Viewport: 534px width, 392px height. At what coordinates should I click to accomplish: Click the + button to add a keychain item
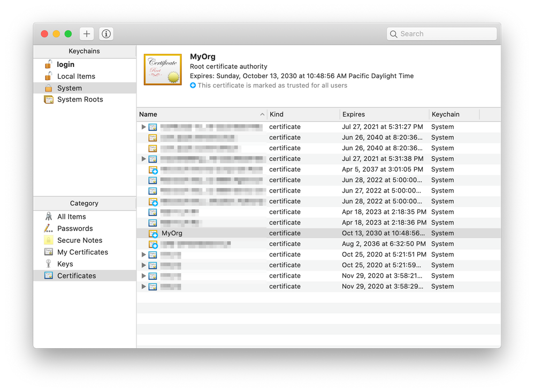click(x=86, y=33)
